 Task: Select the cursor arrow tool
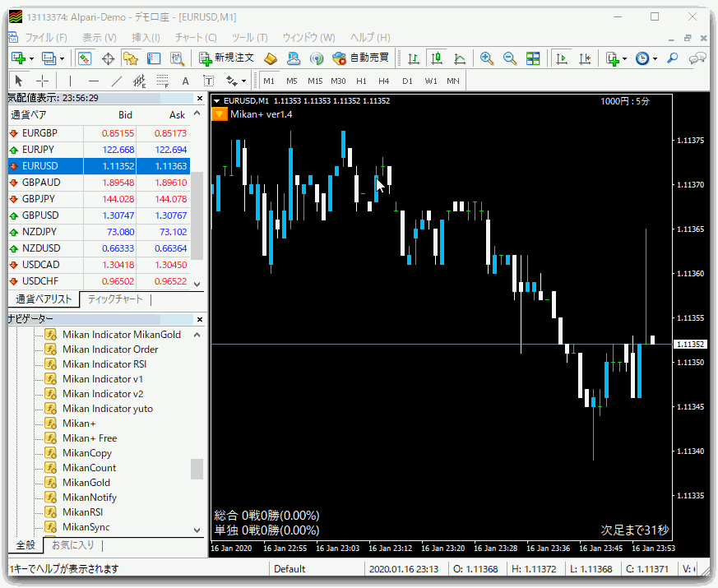(18, 81)
